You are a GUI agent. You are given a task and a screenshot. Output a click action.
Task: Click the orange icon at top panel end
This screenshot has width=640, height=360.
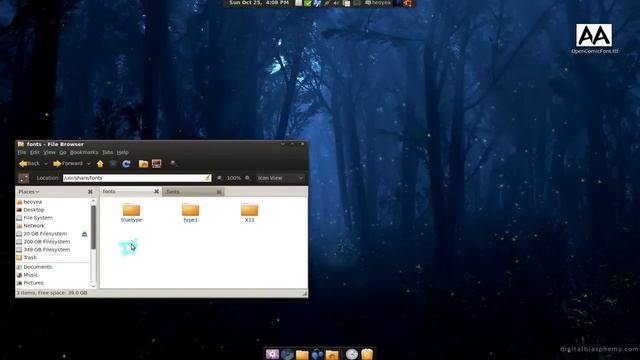(407, 3)
